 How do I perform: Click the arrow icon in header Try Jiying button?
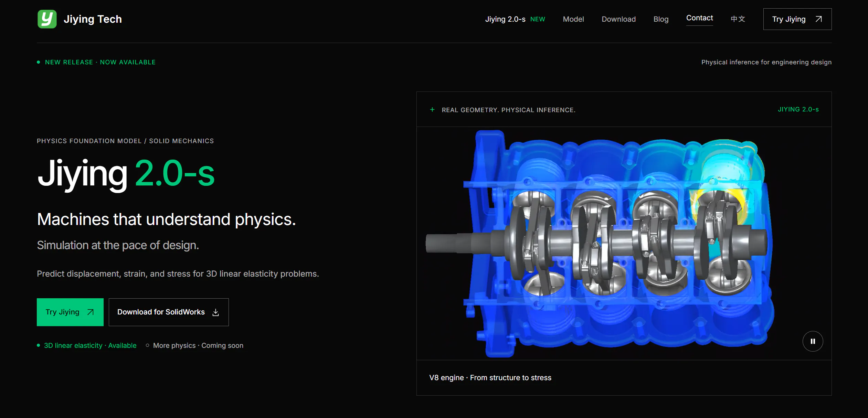[x=819, y=19]
